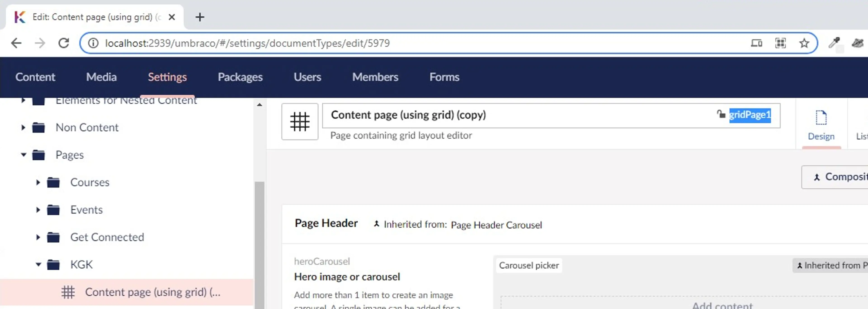
Task: Select Content page (using grid) tree item
Action: coord(152,292)
